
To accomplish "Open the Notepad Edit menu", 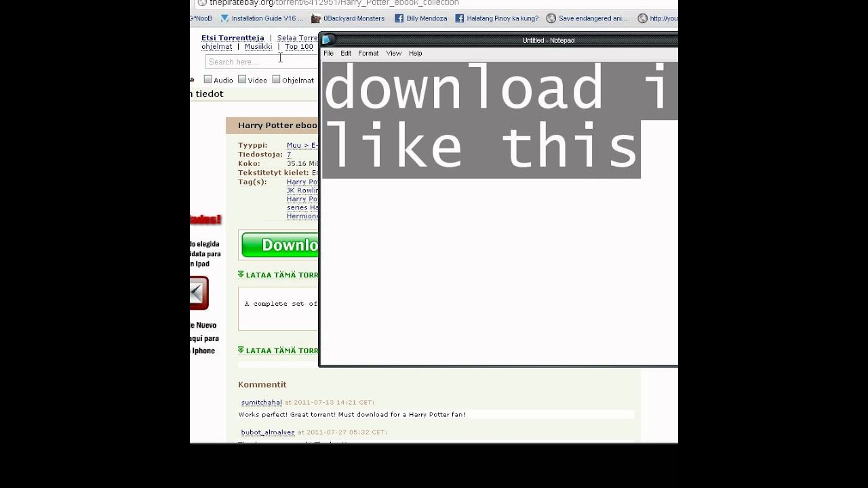I will pyautogui.click(x=346, y=53).
